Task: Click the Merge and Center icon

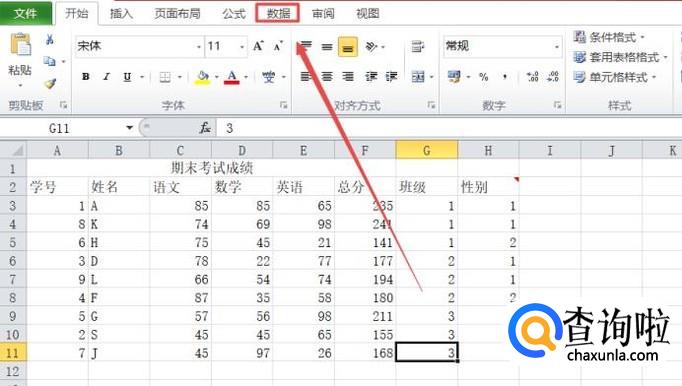Action: [418, 77]
